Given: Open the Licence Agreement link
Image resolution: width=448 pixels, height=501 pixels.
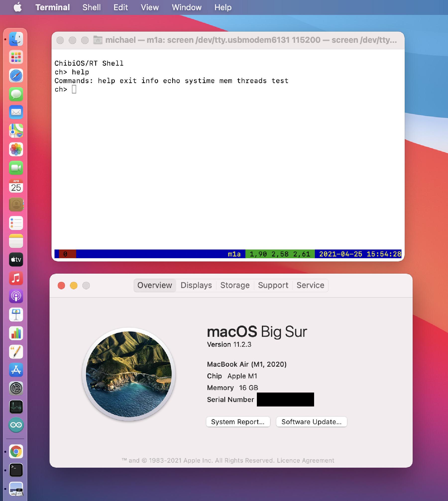Looking at the screenshot, I should click(x=305, y=460).
